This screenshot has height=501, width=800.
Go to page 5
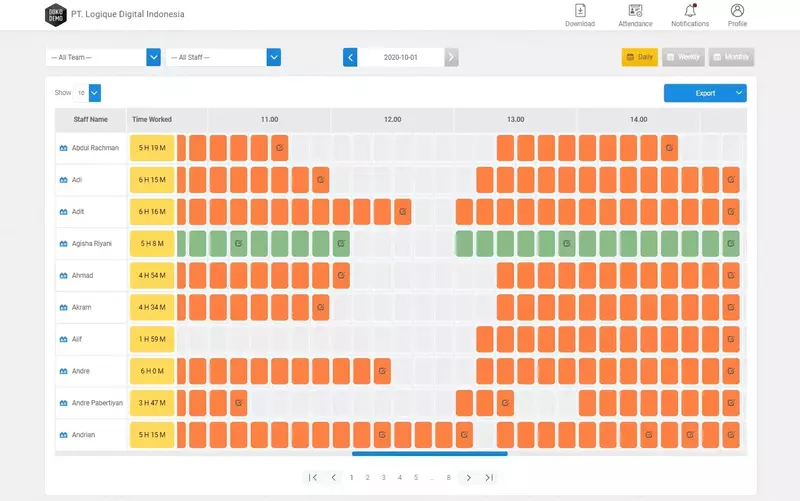click(x=416, y=478)
